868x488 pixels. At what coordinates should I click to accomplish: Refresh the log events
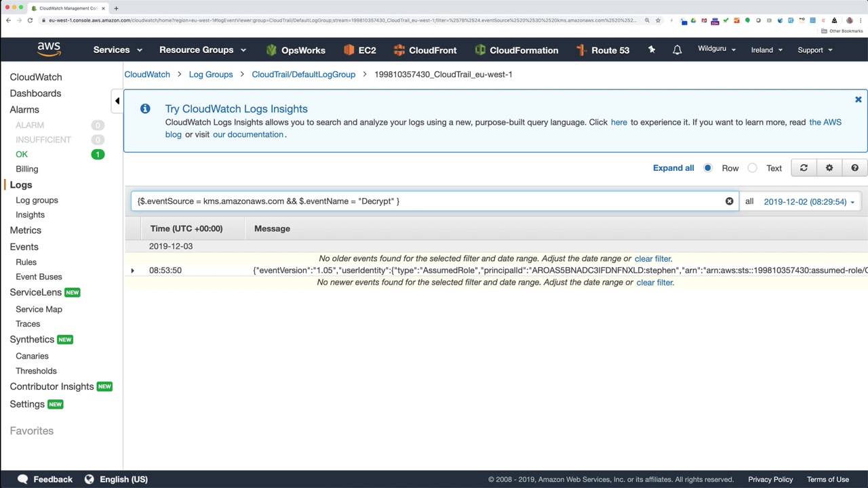point(804,168)
